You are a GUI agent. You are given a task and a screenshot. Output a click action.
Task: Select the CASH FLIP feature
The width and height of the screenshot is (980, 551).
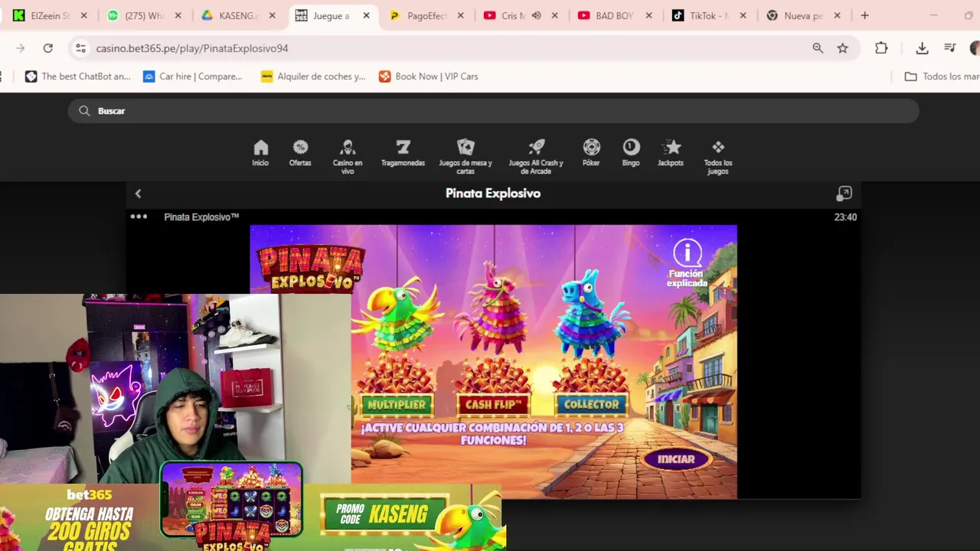(x=494, y=404)
